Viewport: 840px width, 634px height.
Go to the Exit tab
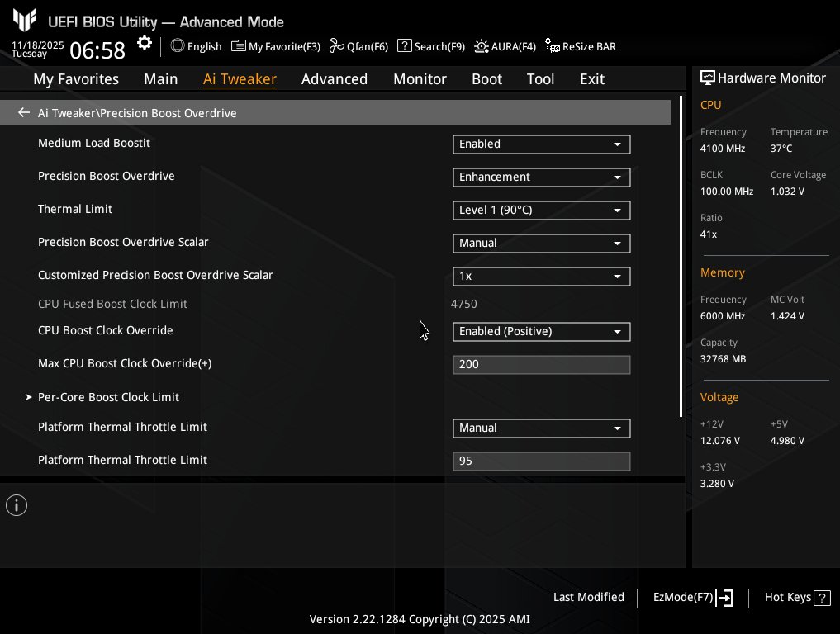click(x=592, y=79)
